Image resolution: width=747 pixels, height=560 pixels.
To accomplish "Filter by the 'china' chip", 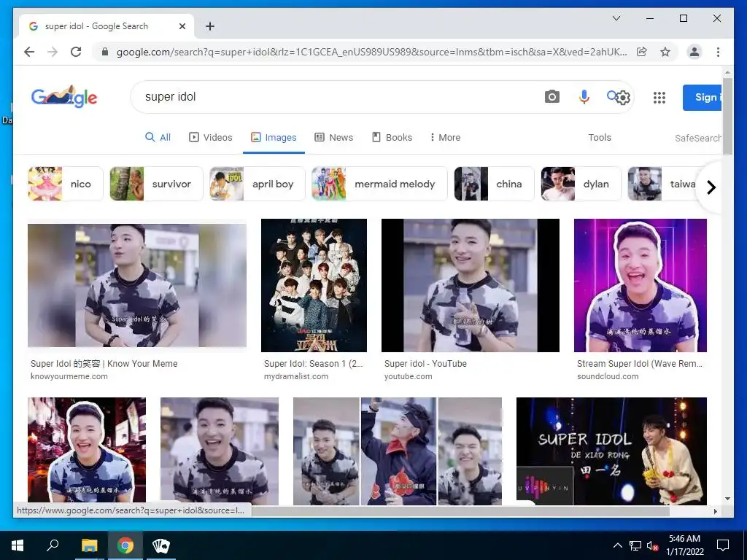I will coord(495,184).
